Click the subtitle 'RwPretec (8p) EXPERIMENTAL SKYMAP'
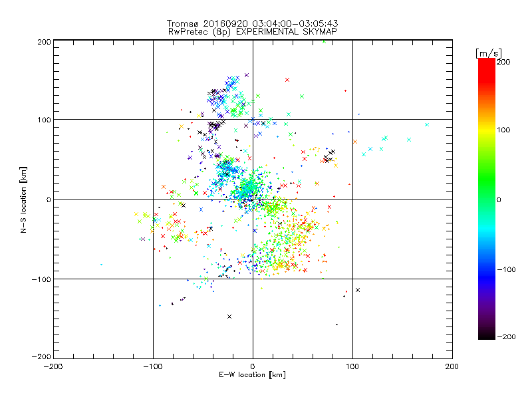Screen dimensions: 532x399 252,31
